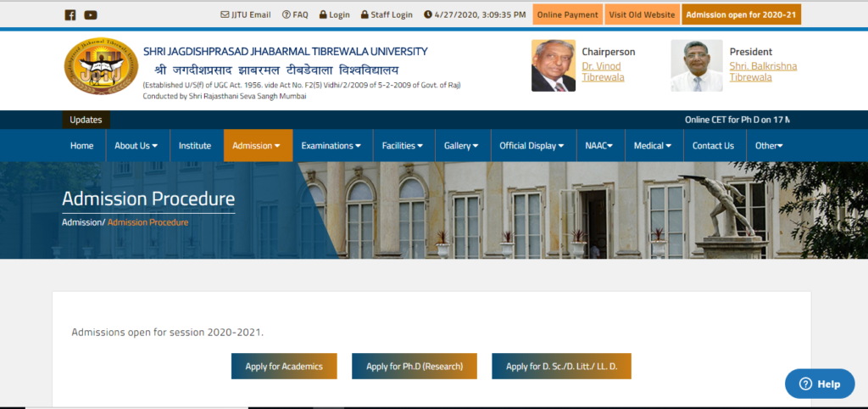
Task: Click the Admission Procedure page heading
Action: pos(148,199)
